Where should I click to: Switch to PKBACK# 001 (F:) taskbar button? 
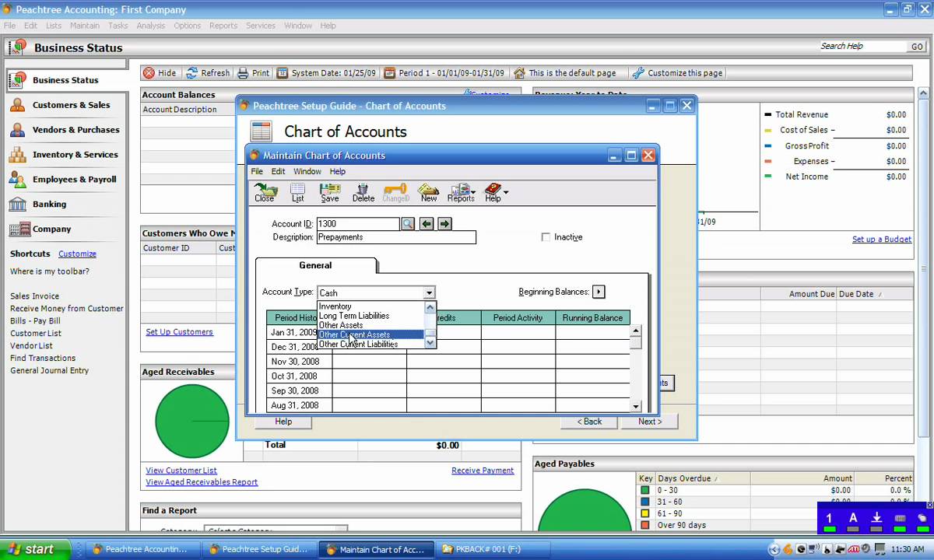493,549
